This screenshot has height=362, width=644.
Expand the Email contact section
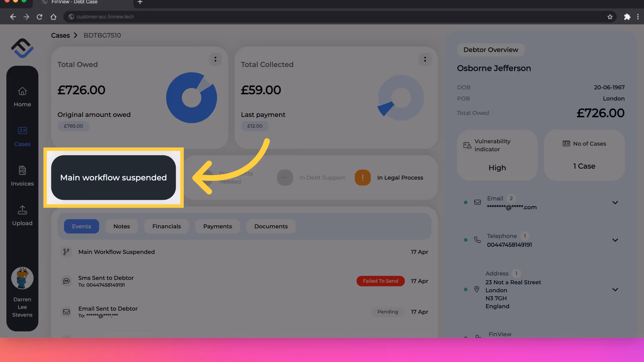point(615,202)
